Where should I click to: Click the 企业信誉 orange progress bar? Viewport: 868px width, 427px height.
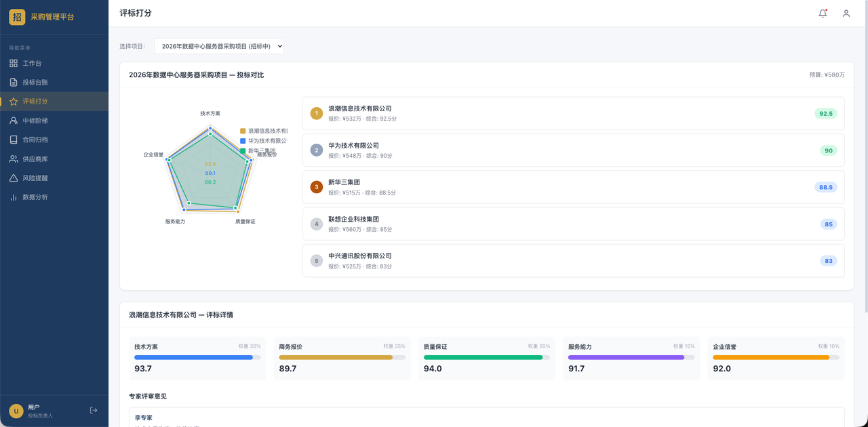pos(776,357)
